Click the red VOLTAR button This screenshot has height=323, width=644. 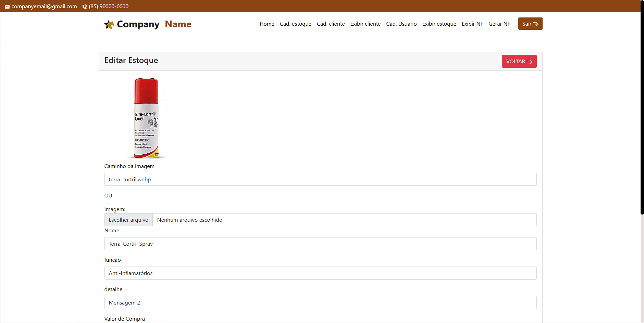click(519, 61)
